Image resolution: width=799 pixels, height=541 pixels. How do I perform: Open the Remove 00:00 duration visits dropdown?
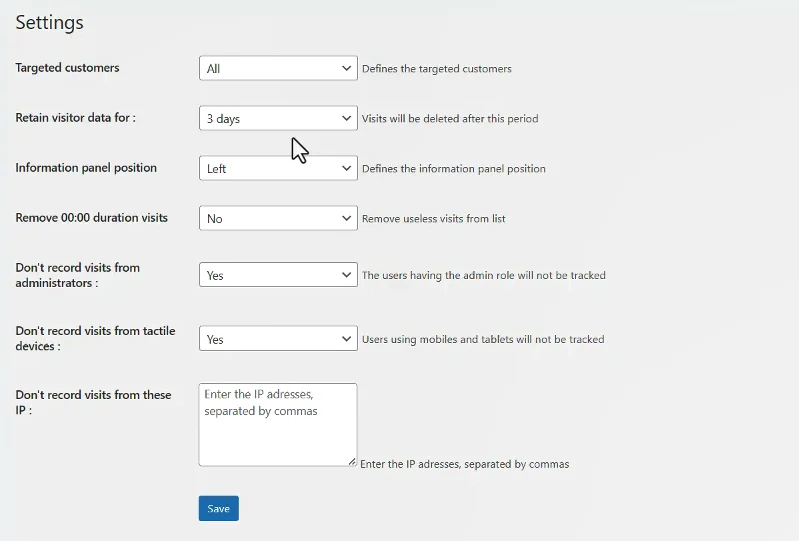(278, 218)
